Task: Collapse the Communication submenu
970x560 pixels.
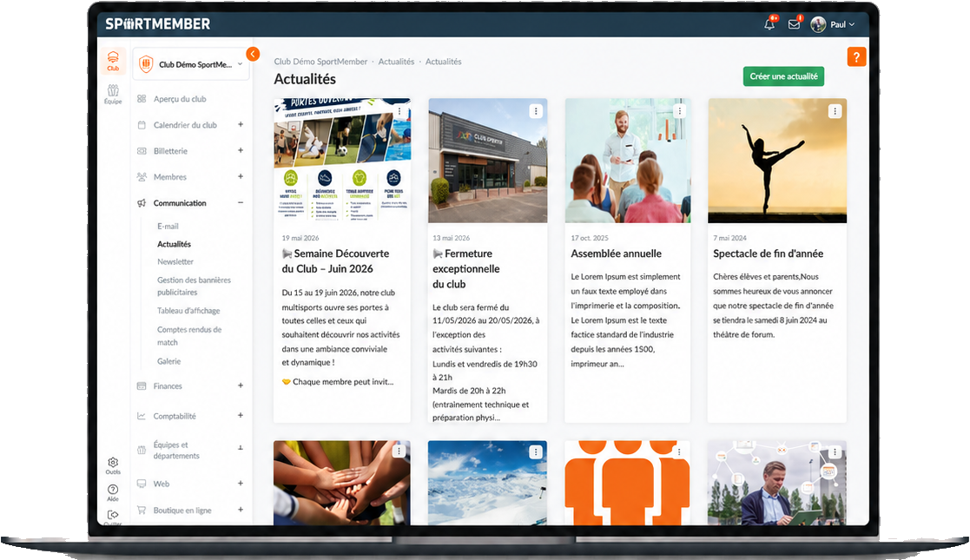Action: (x=241, y=203)
